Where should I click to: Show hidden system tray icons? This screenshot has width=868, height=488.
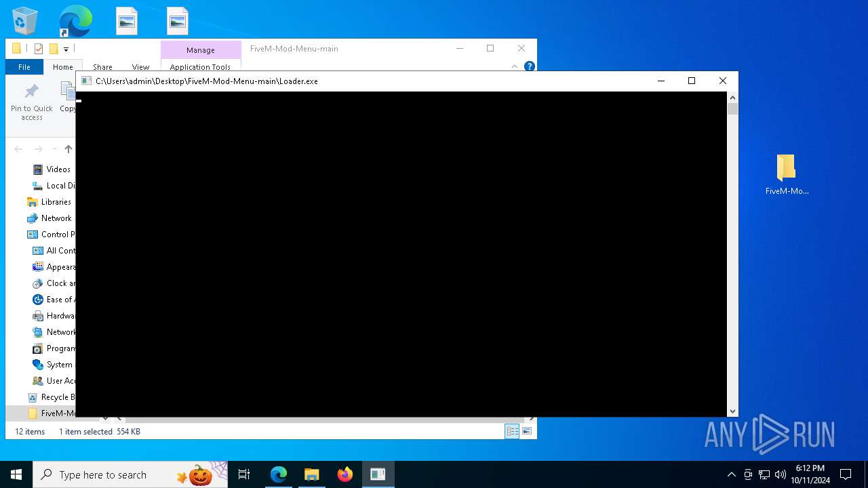tap(732, 474)
